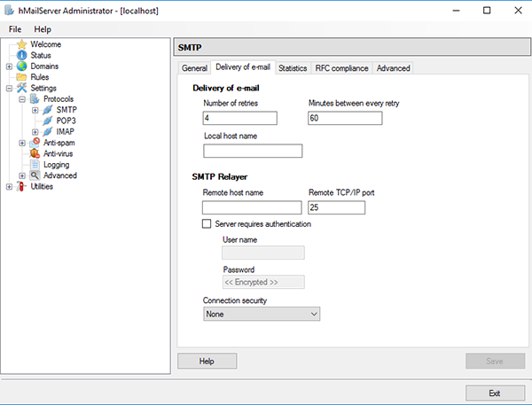Select the Logging tree item label
This screenshot has height=405, width=532.
(x=57, y=165)
